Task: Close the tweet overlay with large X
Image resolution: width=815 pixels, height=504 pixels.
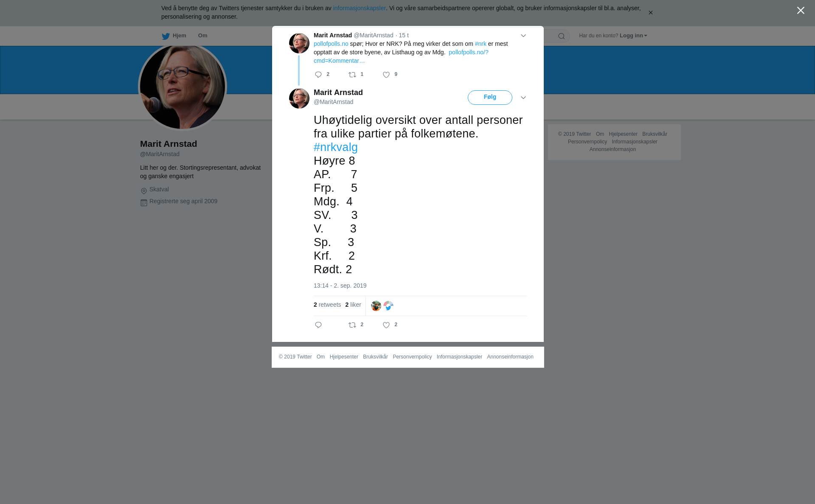Action: [801, 11]
